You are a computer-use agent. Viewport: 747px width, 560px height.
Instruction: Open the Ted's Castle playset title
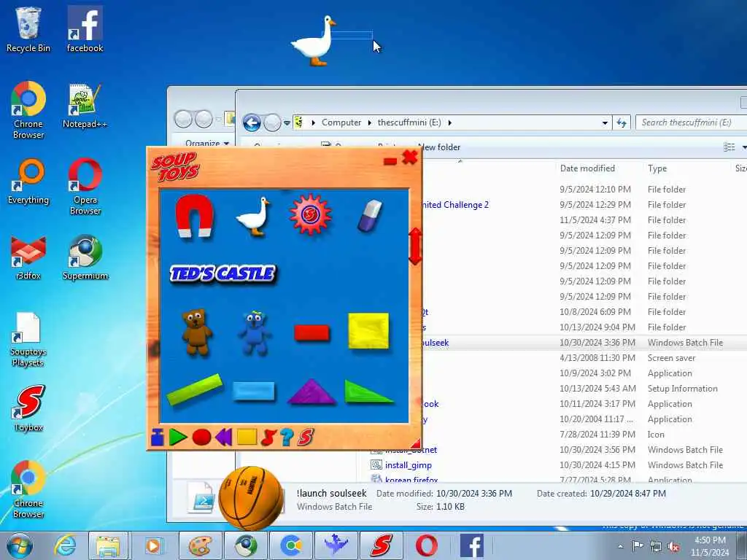click(222, 273)
